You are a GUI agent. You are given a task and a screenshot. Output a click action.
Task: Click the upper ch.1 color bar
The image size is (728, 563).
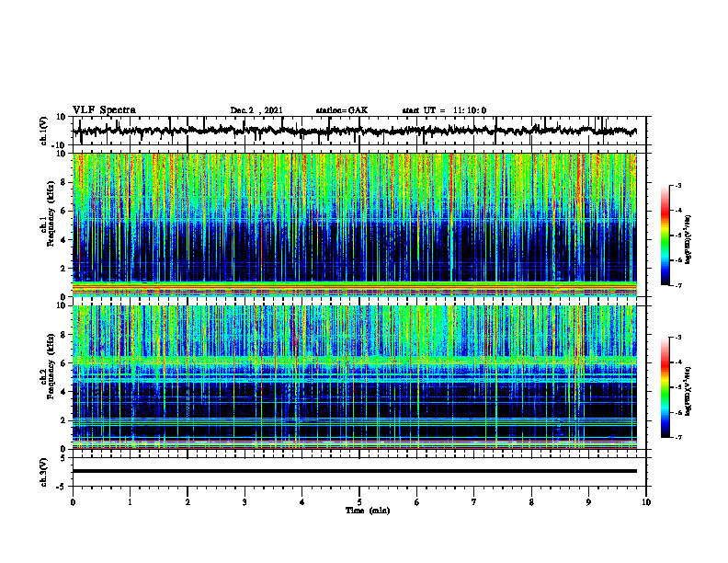click(x=665, y=236)
